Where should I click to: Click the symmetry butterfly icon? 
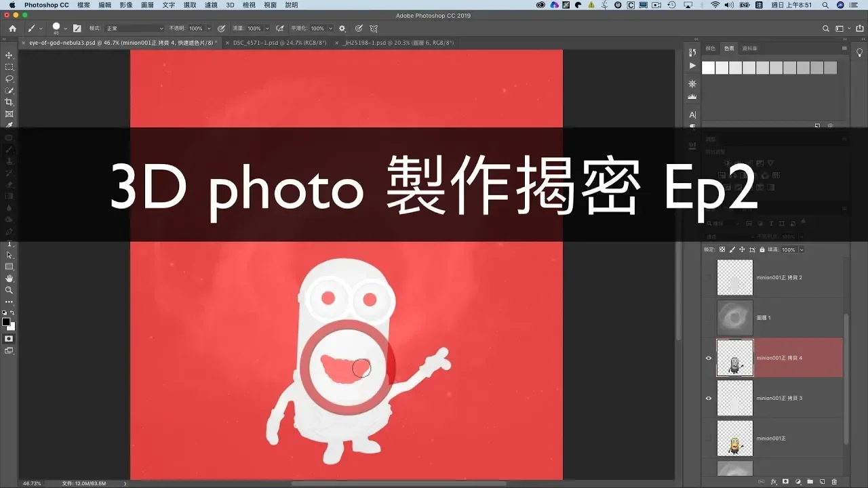coord(374,28)
